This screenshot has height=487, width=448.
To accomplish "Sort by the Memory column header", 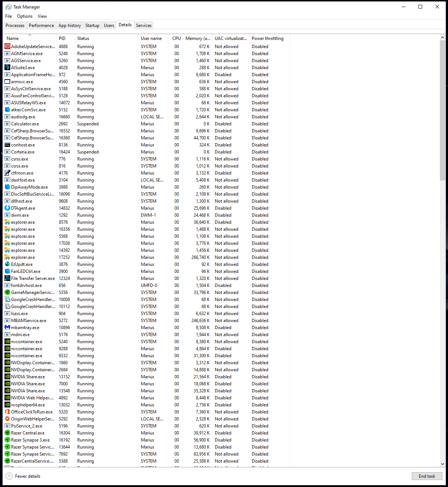I will 198,38.
